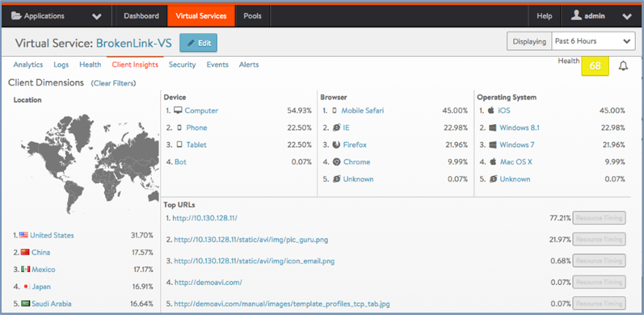This screenshot has height=315, width=644.
Task: Expand the Applications dropdown chevron
Action: (x=96, y=17)
